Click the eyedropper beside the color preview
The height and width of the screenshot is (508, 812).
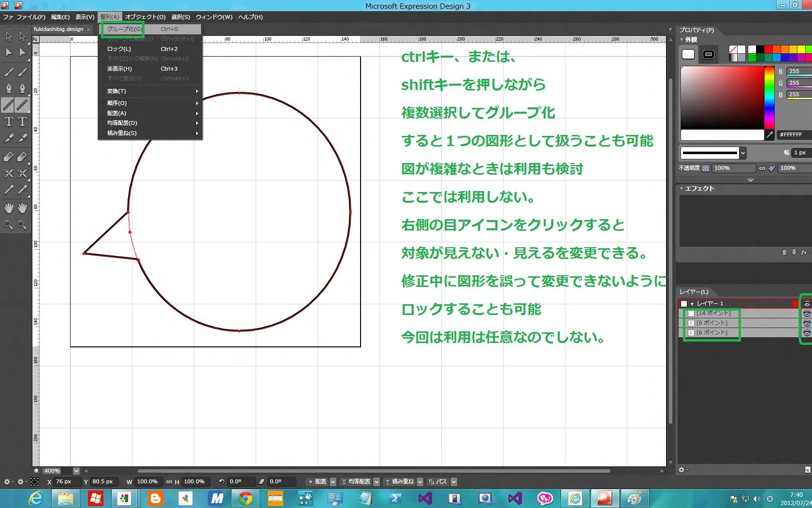click(x=769, y=135)
